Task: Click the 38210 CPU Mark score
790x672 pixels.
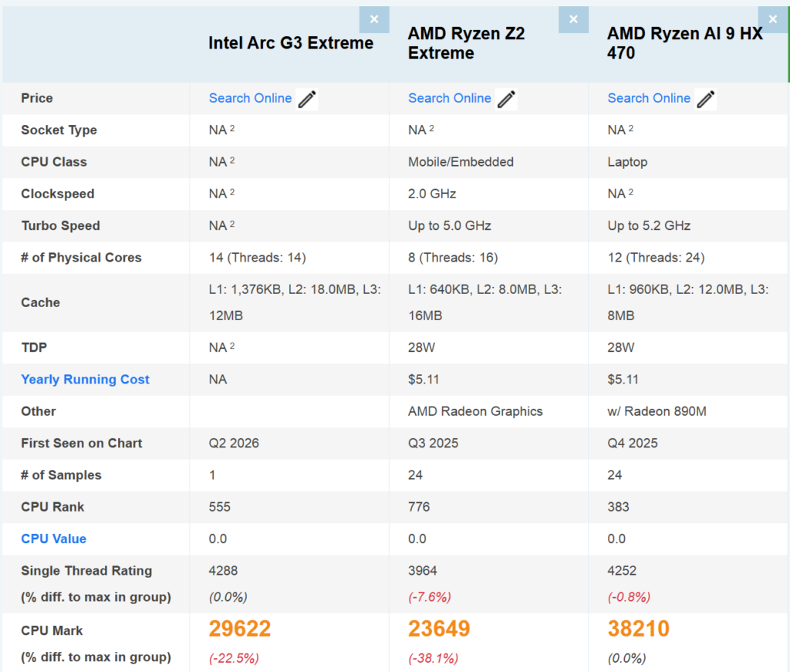Action: (638, 628)
